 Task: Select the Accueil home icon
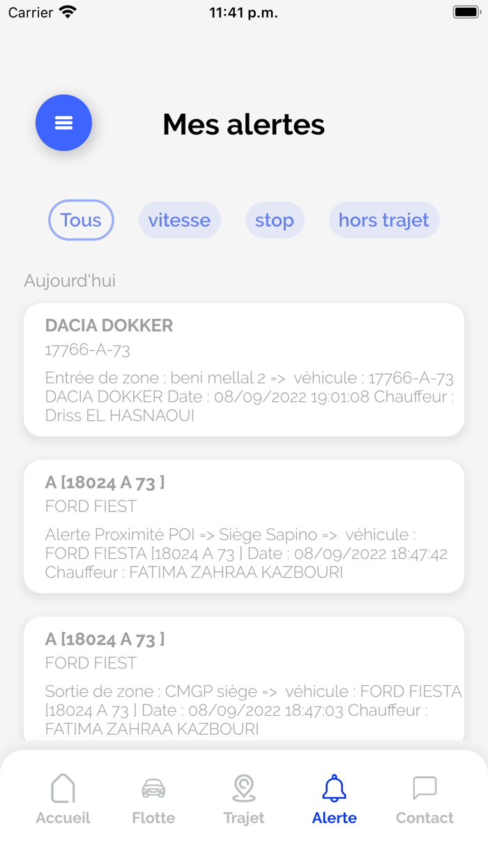coord(63,788)
